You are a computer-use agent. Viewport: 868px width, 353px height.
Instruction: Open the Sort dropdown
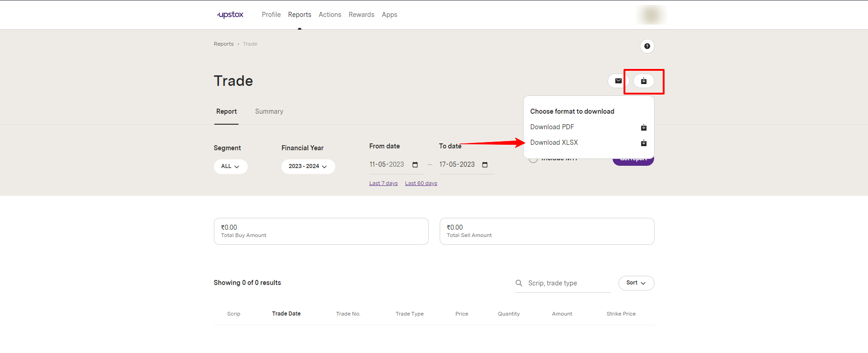636,283
